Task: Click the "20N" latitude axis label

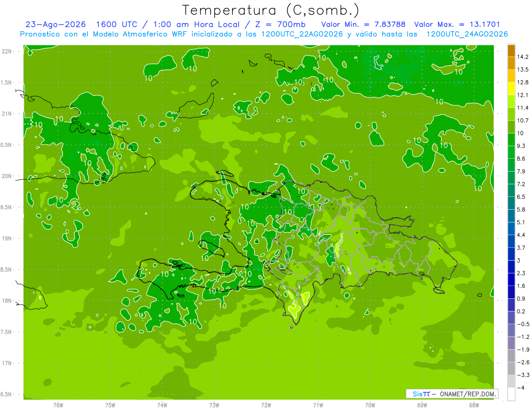Action: pos(7,176)
